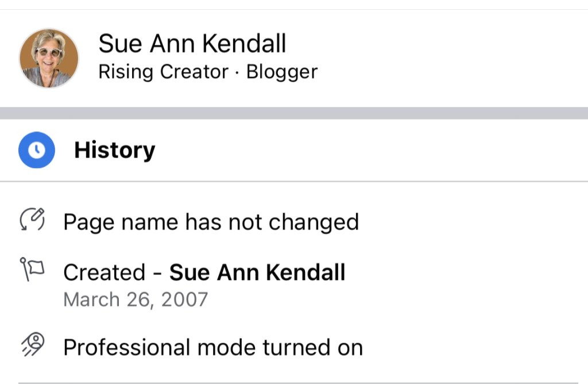
Task: Click the word "Professional" in the last row
Action: click(x=126, y=347)
